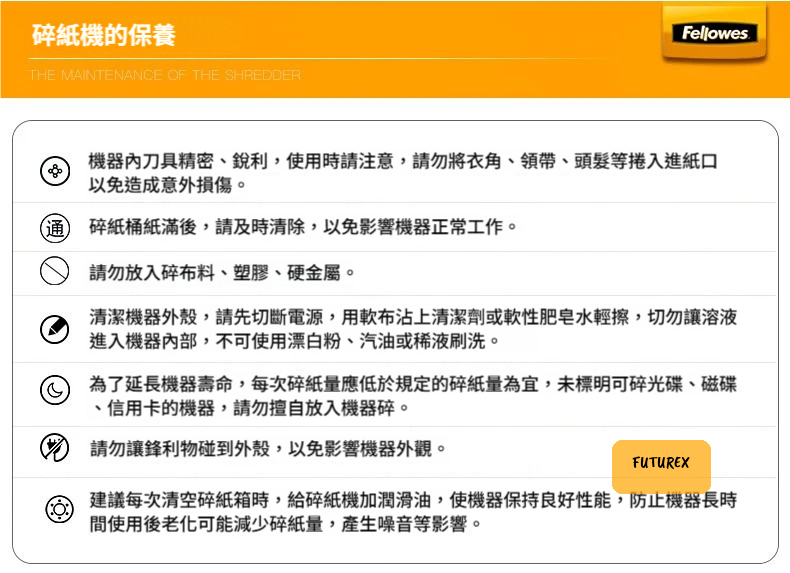This screenshot has height=573, width=790.
Task: Click the prohibited circle-slash icon
Action: click(x=54, y=271)
